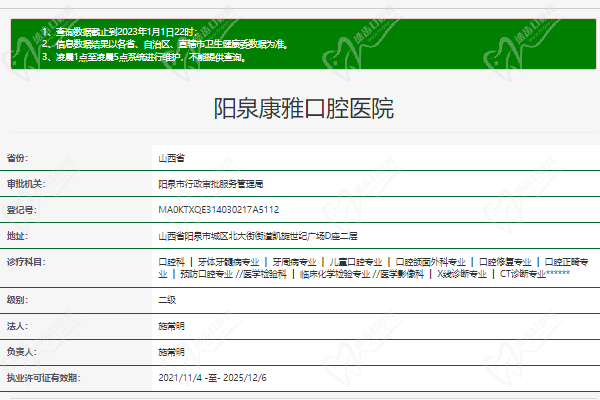Click the 口腔科 department entry
The image size is (600, 400).
171,261
